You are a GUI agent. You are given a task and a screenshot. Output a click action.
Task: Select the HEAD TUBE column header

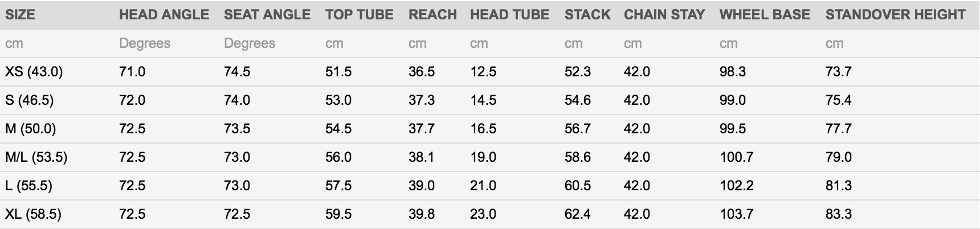(510, 15)
